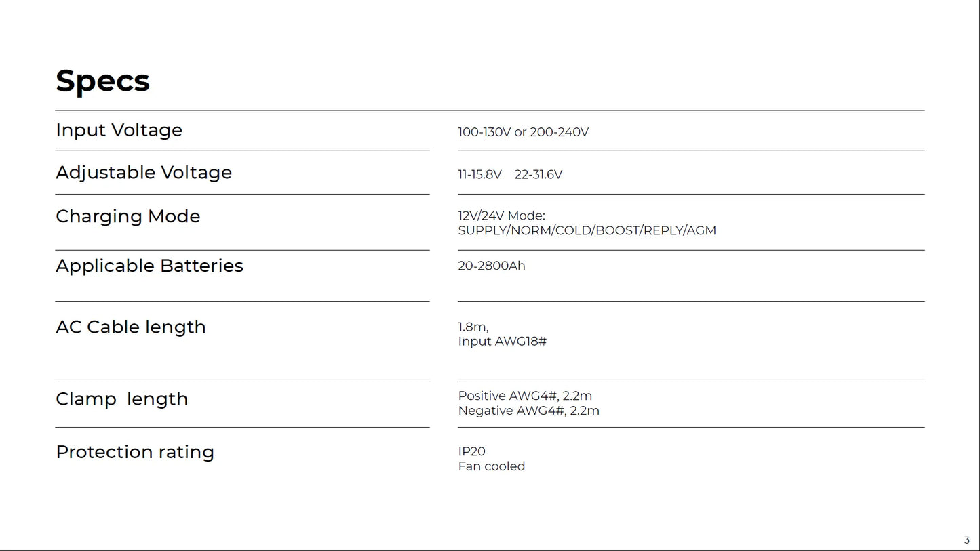Click the SUPPLY/NORM/COLD/BOOST/REPLY/AGM line
980x551 pixels.
click(x=587, y=230)
